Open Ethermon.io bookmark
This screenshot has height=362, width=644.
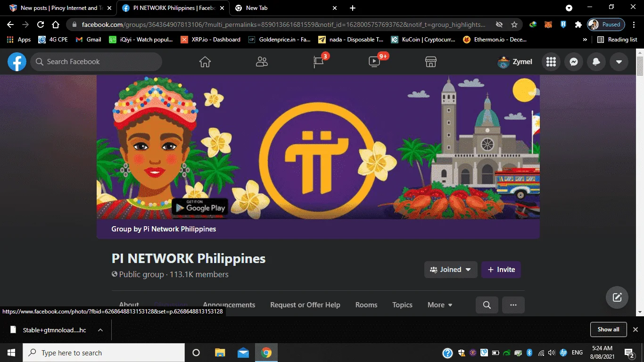tap(495, 40)
